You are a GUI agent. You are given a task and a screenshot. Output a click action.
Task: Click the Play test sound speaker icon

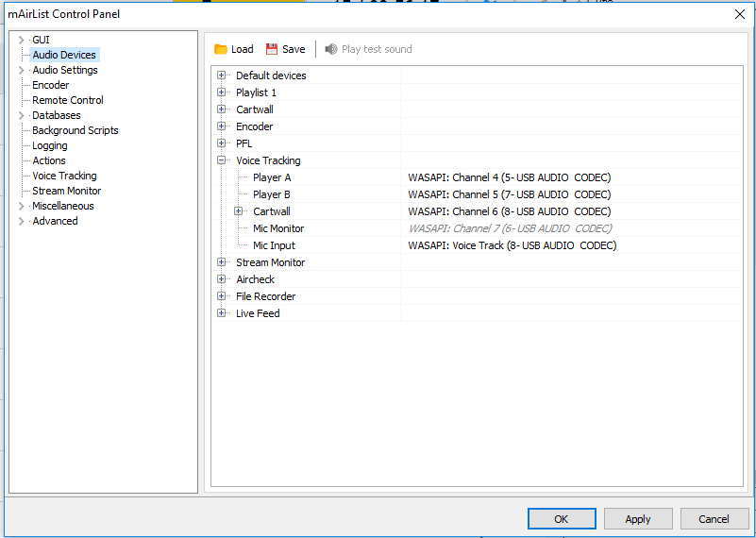331,49
